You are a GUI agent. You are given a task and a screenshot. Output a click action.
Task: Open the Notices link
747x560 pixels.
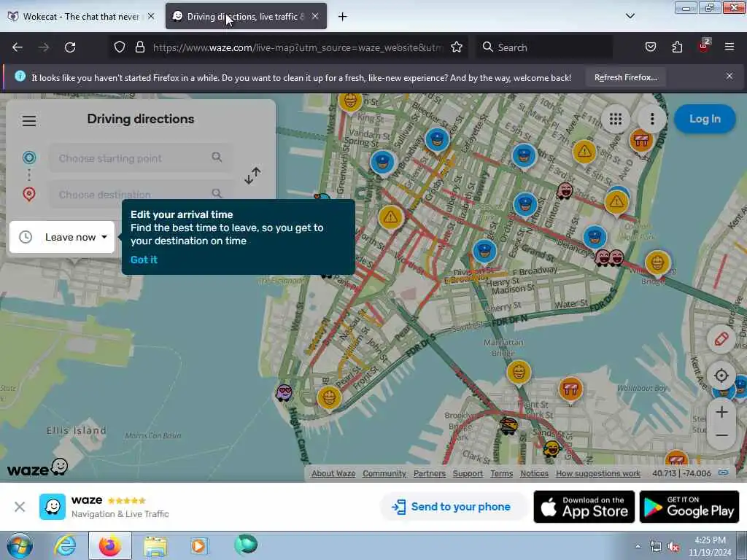point(534,473)
